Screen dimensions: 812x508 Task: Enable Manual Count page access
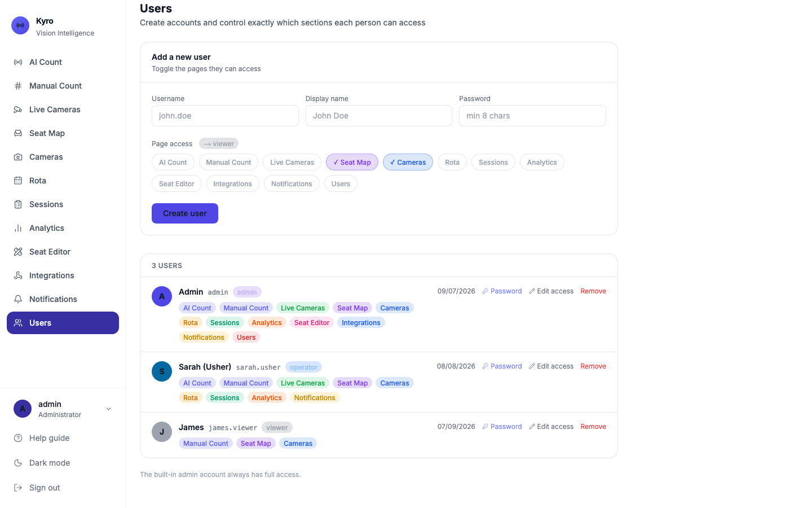pyautogui.click(x=228, y=163)
